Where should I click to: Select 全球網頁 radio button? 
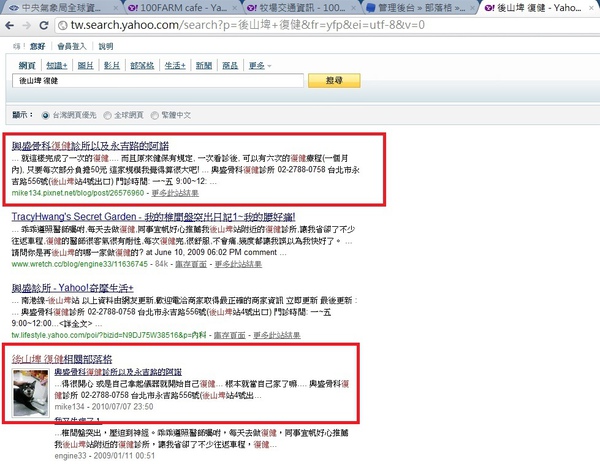(x=108, y=116)
